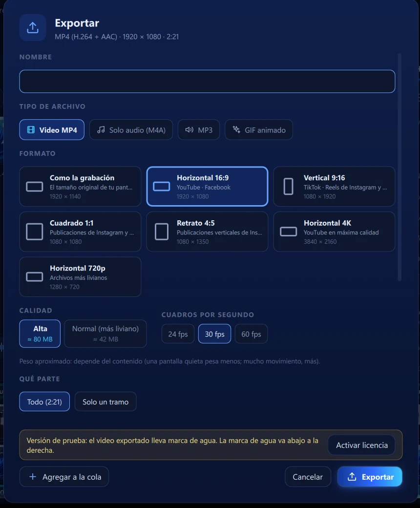Choose the Vertical 9:16 phone-shaped icon
Screen dimensions: 420x508
[289, 187]
